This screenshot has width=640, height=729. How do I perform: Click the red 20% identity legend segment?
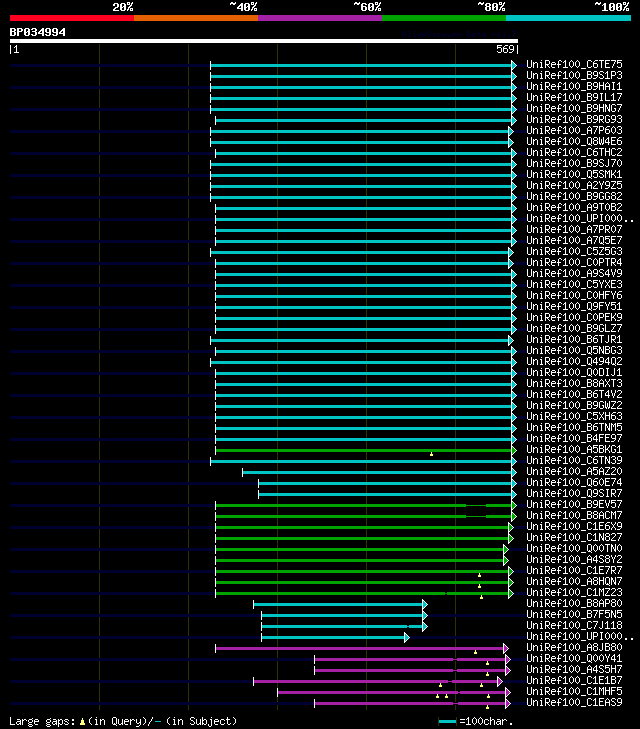[72, 18]
